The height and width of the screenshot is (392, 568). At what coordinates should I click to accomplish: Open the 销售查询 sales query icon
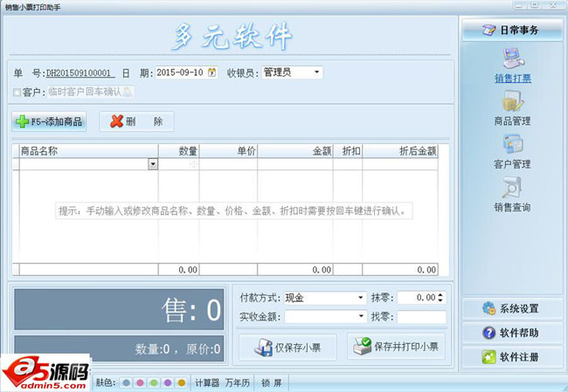513,195
